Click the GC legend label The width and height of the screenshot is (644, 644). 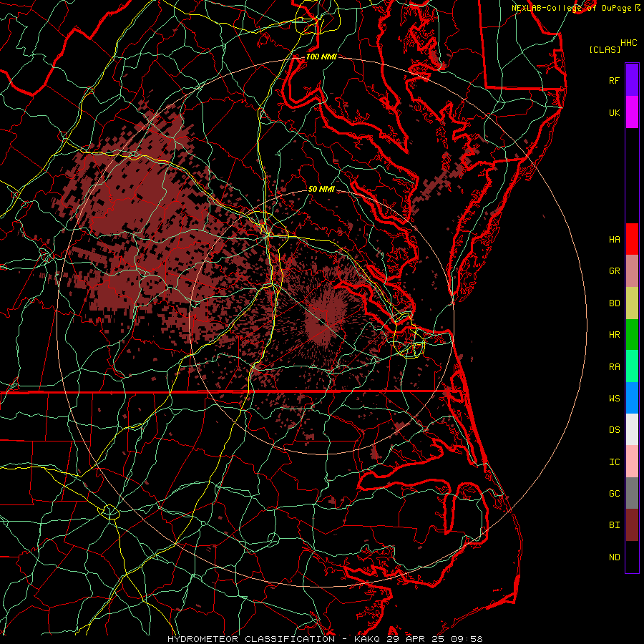(x=614, y=494)
